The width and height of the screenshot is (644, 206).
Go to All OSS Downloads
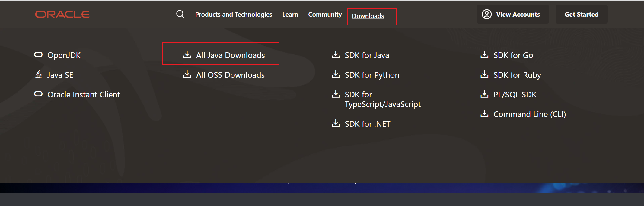click(230, 75)
